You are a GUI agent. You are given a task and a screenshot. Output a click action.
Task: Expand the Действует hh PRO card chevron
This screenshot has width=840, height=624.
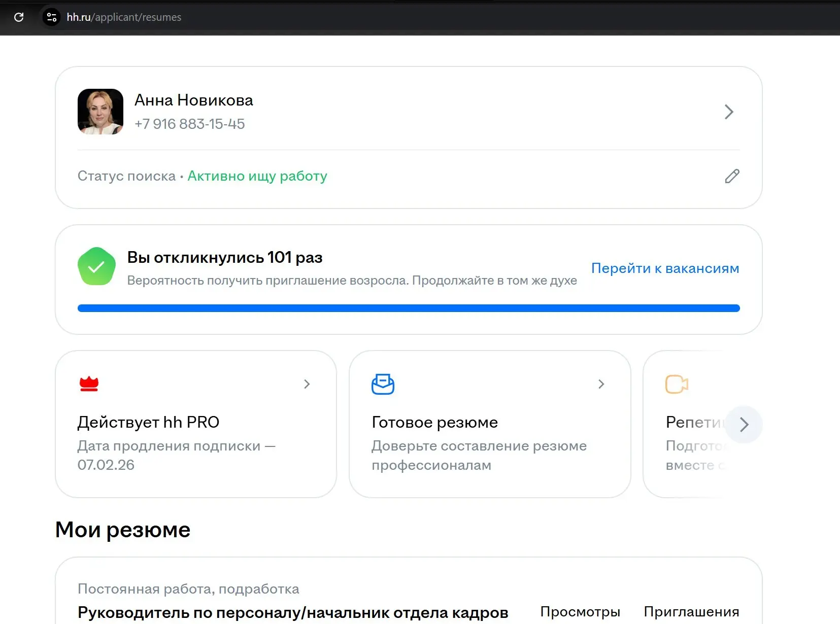[x=307, y=384]
